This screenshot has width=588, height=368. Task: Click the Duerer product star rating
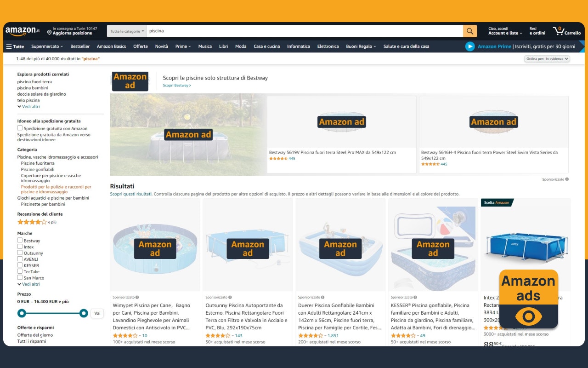click(310, 336)
